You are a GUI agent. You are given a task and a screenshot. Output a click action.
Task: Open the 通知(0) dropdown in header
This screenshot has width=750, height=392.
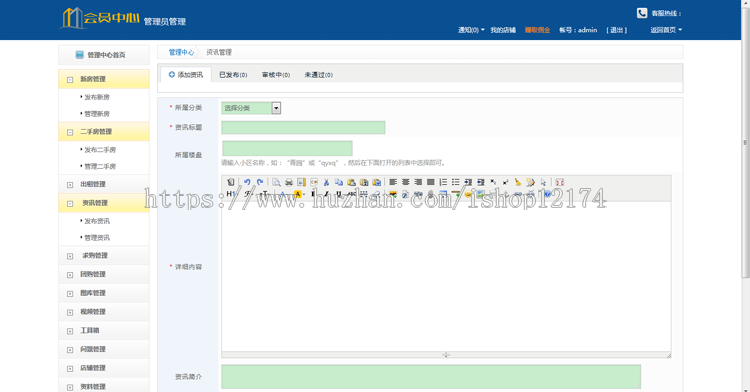click(x=471, y=30)
